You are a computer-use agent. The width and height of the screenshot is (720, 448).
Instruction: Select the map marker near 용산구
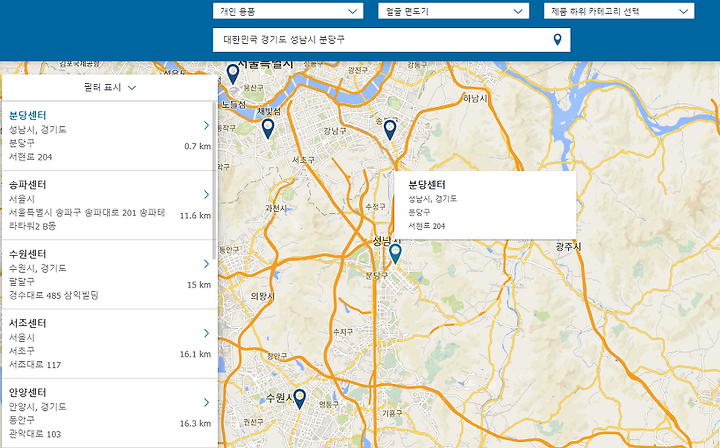233,74
